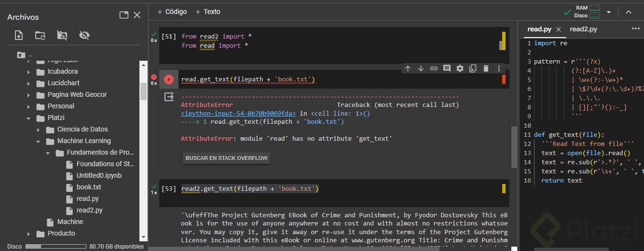Mirror the cell in a tab

pos(473,68)
